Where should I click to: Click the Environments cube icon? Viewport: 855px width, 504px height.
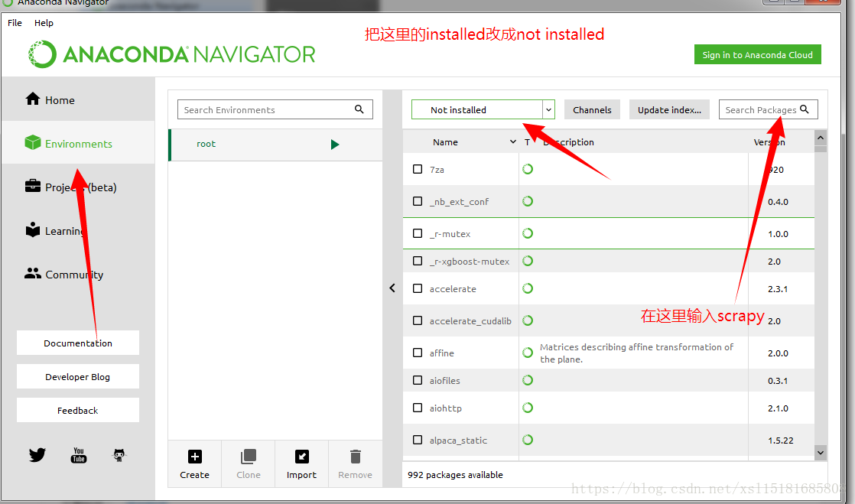click(33, 142)
